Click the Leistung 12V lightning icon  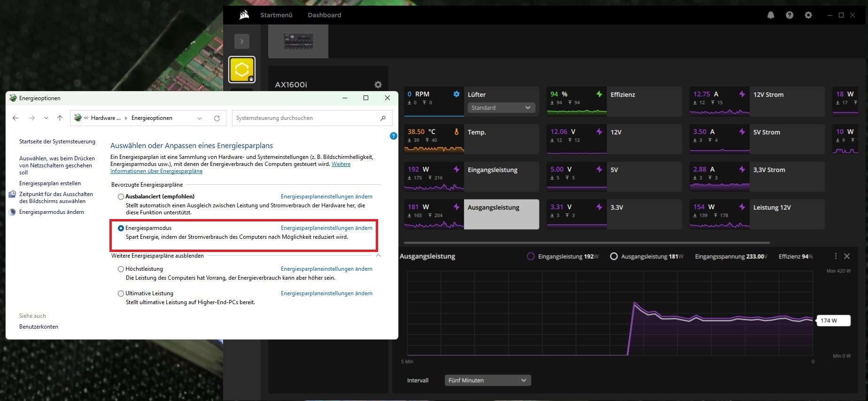(x=742, y=207)
